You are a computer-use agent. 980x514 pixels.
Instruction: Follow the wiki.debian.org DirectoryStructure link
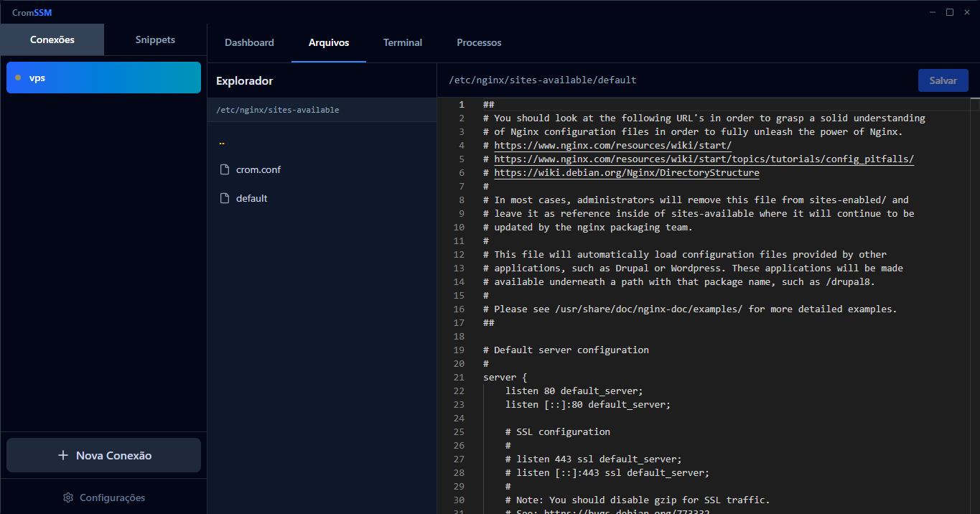tap(626, 173)
